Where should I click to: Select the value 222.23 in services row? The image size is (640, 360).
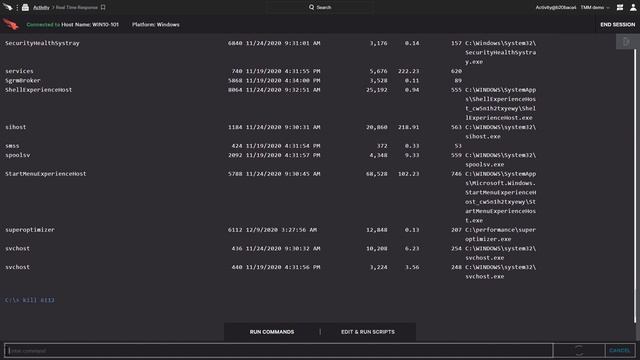click(x=409, y=71)
